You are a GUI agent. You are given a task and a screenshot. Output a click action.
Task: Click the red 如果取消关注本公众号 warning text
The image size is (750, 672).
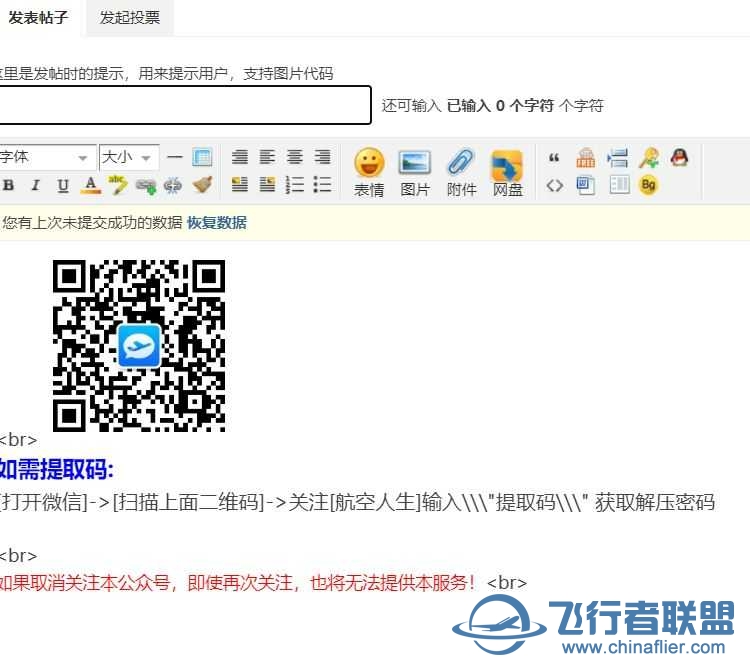(x=238, y=583)
